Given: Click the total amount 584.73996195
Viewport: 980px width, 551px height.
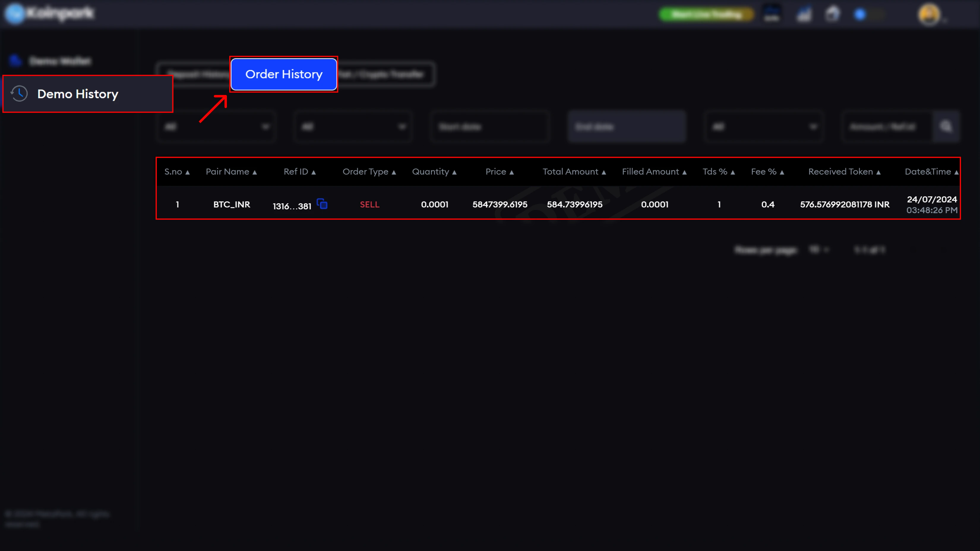Looking at the screenshot, I should click(574, 205).
